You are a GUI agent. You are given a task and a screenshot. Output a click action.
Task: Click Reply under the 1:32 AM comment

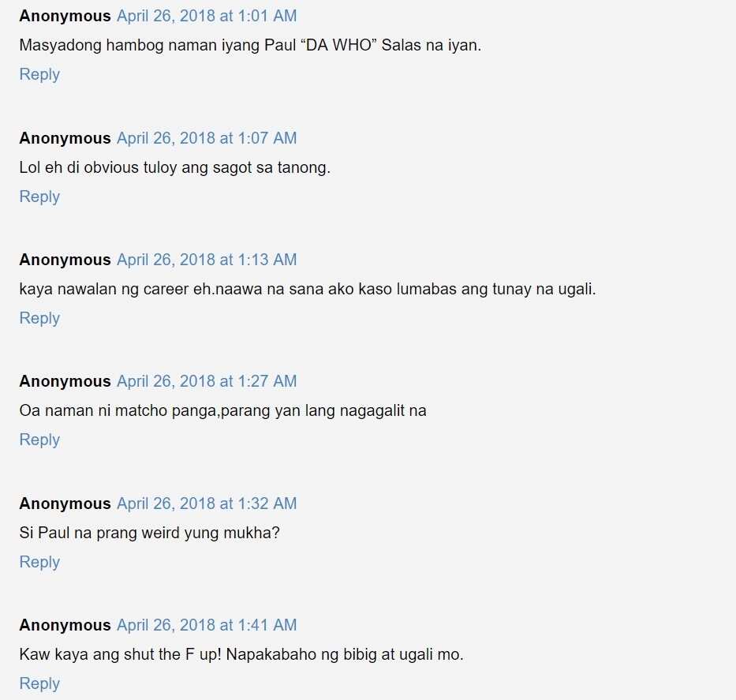[x=39, y=562]
